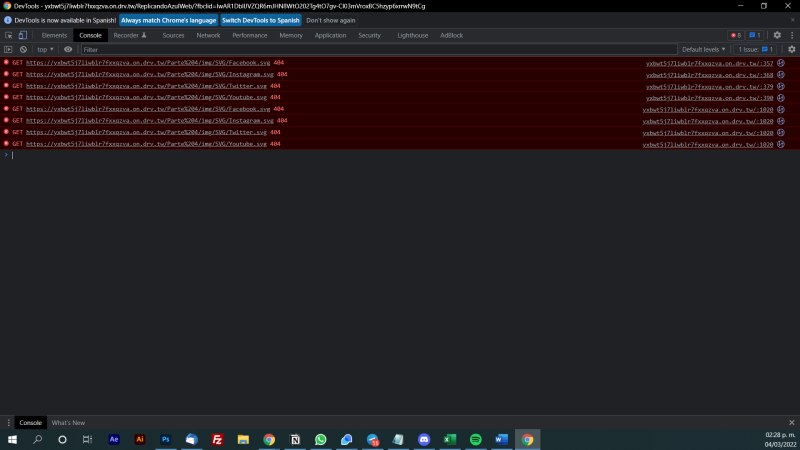
Task: Open Word from the taskbar
Action: 501,439
